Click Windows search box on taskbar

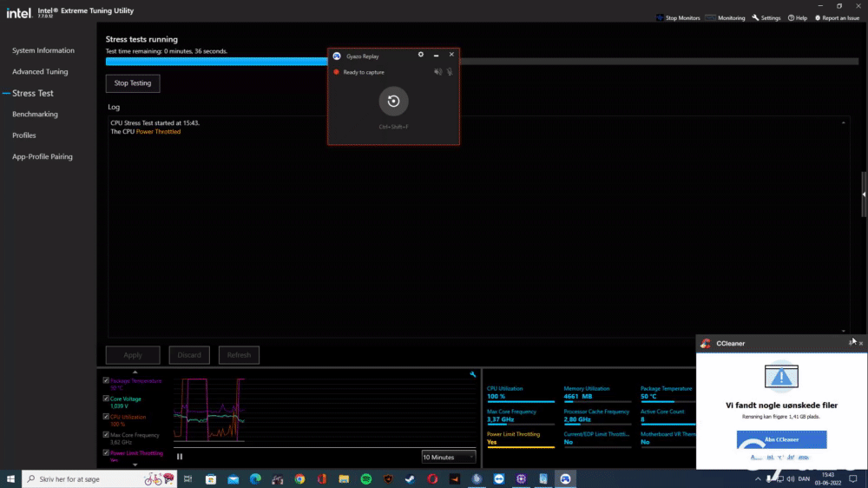pos(100,478)
